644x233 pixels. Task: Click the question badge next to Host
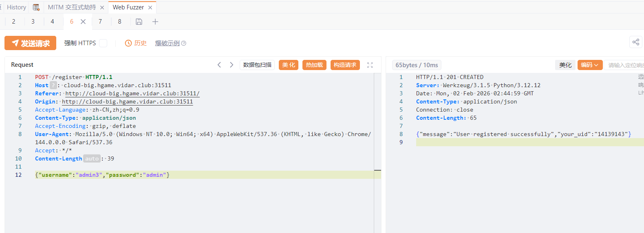point(53,85)
